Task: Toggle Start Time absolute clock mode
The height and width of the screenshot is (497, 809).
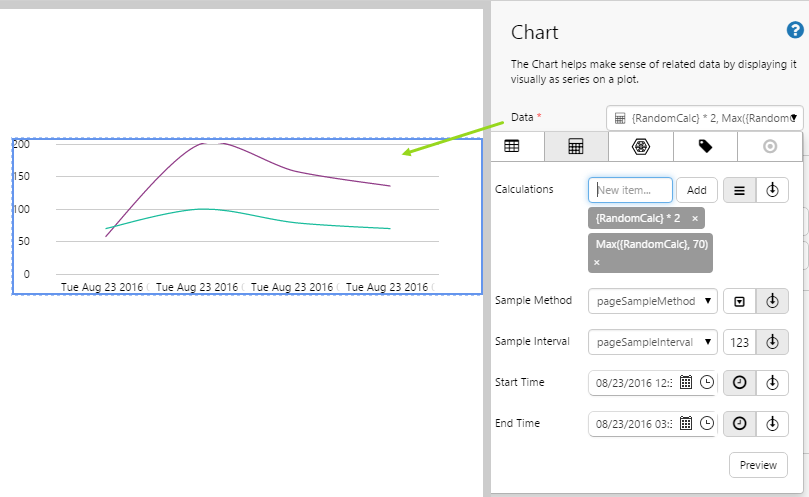Action: pyautogui.click(x=739, y=382)
